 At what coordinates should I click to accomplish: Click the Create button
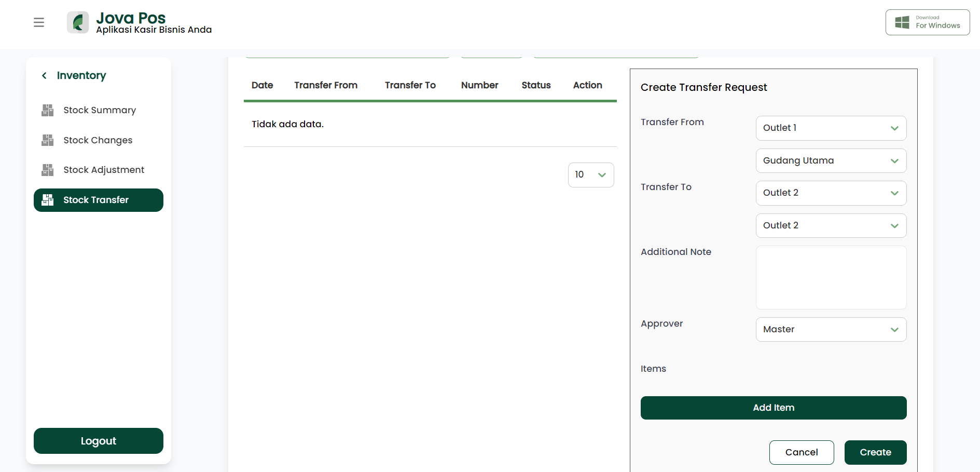pyautogui.click(x=876, y=452)
